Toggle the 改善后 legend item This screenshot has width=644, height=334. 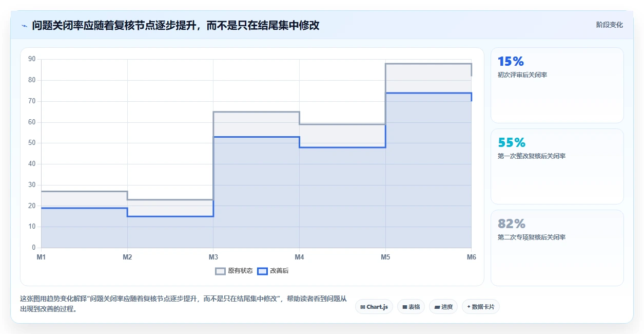pos(273,271)
